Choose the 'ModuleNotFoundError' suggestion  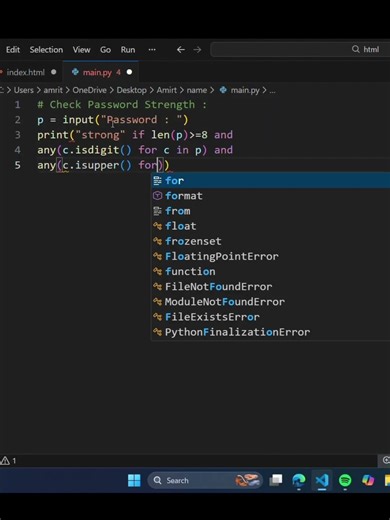[x=271, y=302]
